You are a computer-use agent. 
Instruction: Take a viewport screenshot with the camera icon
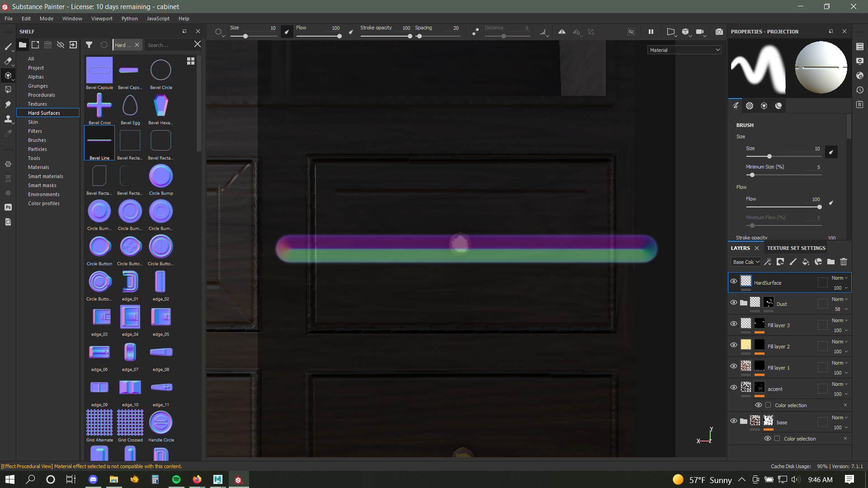click(x=720, y=32)
